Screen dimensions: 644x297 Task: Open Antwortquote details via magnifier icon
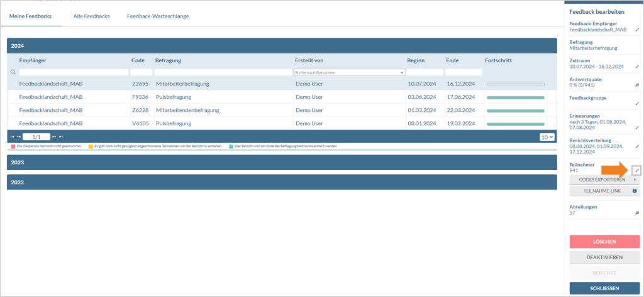coord(637,85)
